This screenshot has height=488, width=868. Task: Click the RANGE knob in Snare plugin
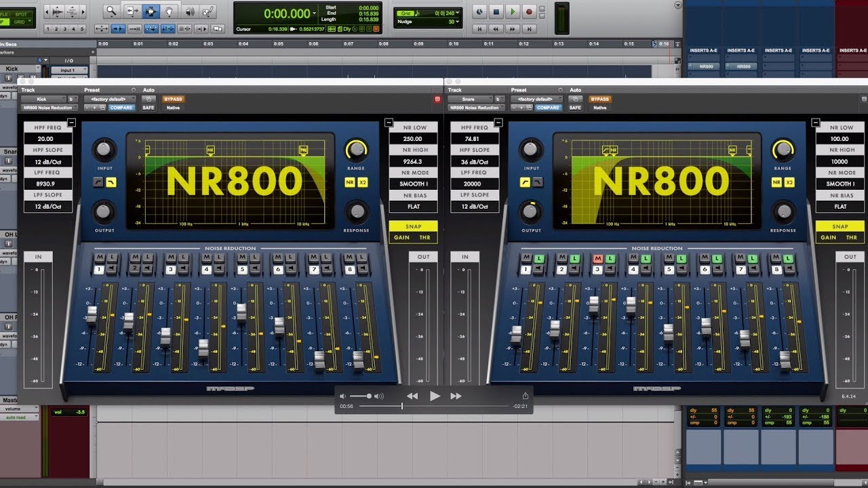783,149
